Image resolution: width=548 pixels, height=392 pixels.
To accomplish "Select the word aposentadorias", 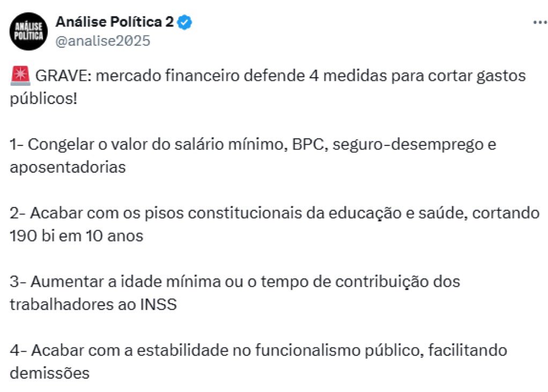I will pos(68,168).
